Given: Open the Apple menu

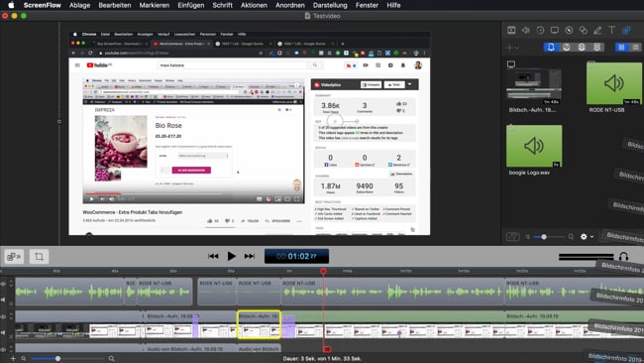Looking at the screenshot, I should click(x=11, y=5).
